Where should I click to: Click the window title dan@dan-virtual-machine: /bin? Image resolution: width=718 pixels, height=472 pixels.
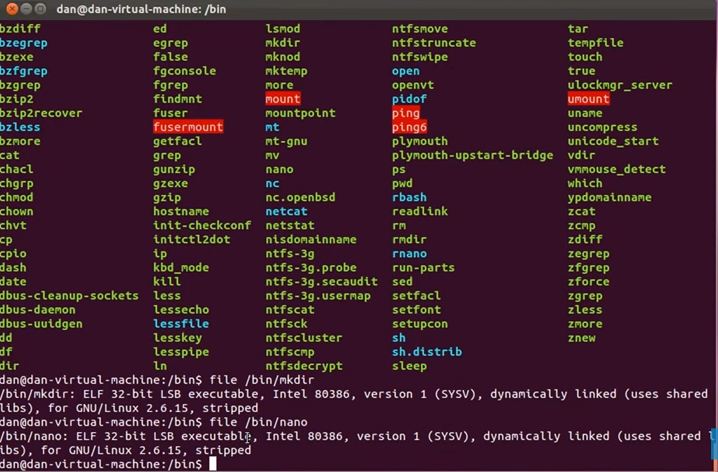coord(141,9)
